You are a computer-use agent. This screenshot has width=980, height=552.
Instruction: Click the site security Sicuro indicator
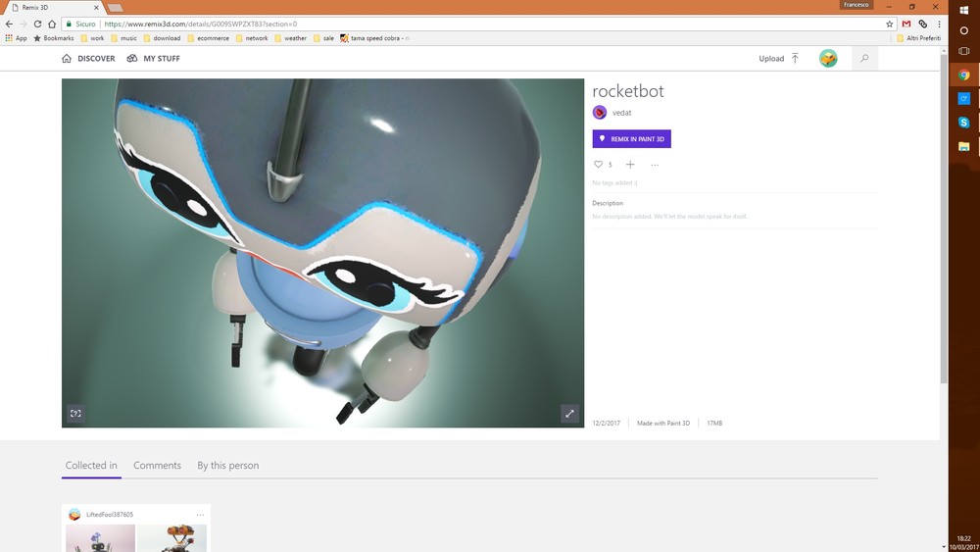pos(81,24)
